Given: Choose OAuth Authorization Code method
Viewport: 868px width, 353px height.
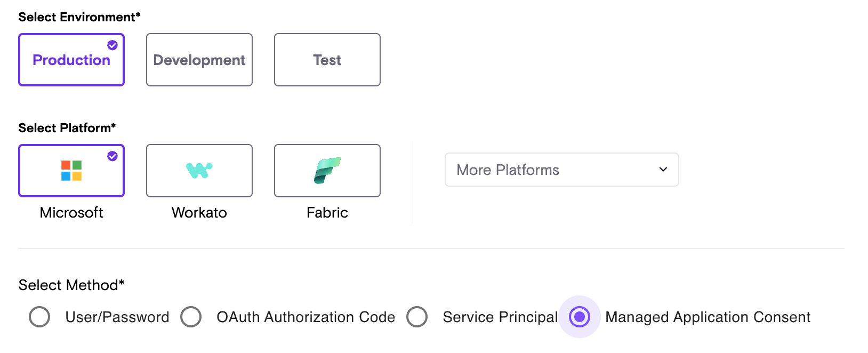Looking at the screenshot, I should (191, 317).
